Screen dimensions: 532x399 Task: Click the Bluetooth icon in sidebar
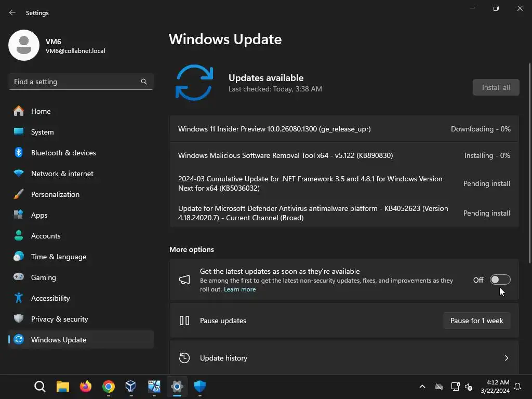pyautogui.click(x=19, y=152)
